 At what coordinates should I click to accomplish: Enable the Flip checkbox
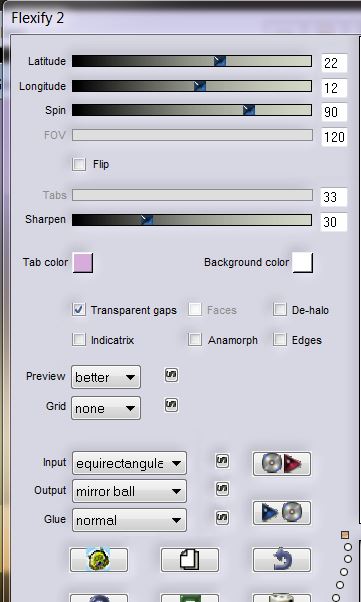click(79, 164)
